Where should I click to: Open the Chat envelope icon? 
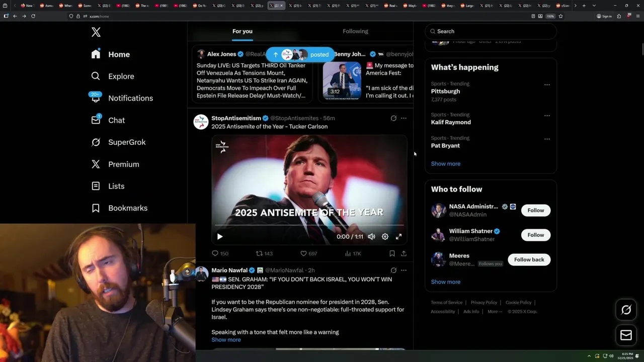click(x=96, y=120)
